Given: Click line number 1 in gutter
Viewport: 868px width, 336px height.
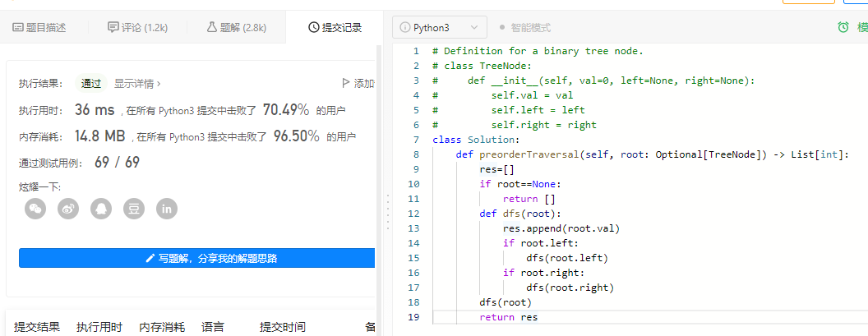Looking at the screenshot, I should [416, 51].
